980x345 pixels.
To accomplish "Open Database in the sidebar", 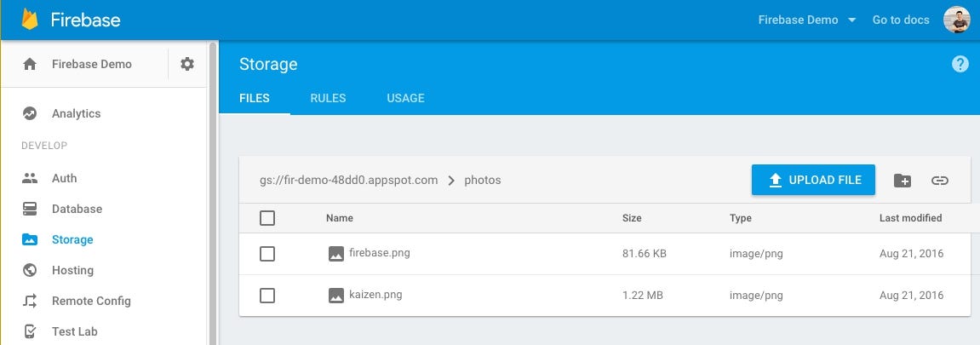I will pyautogui.click(x=77, y=209).
